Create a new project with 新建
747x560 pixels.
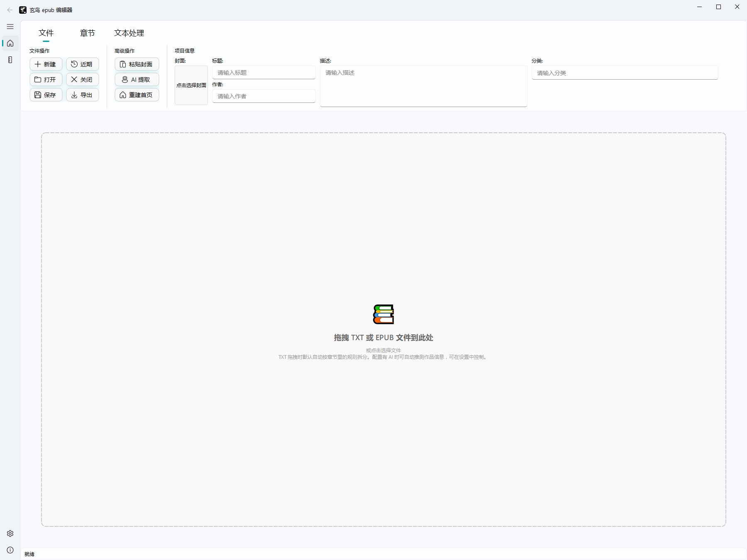tap(46, 64)
